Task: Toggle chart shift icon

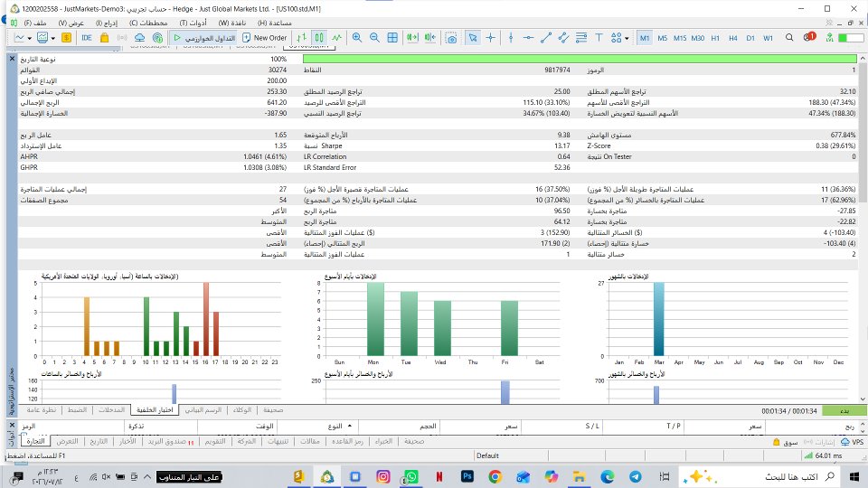Action: [430, 38]
